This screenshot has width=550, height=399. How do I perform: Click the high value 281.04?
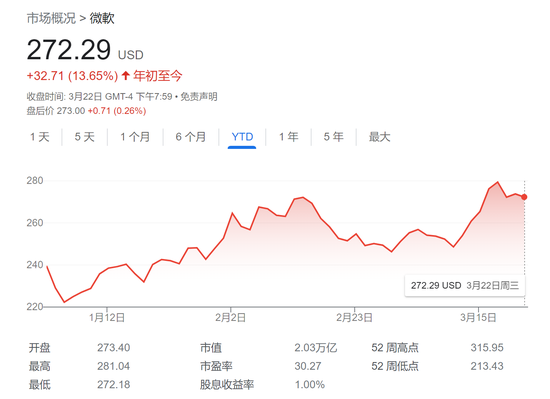pyautogui.click(x=114, y=366)
